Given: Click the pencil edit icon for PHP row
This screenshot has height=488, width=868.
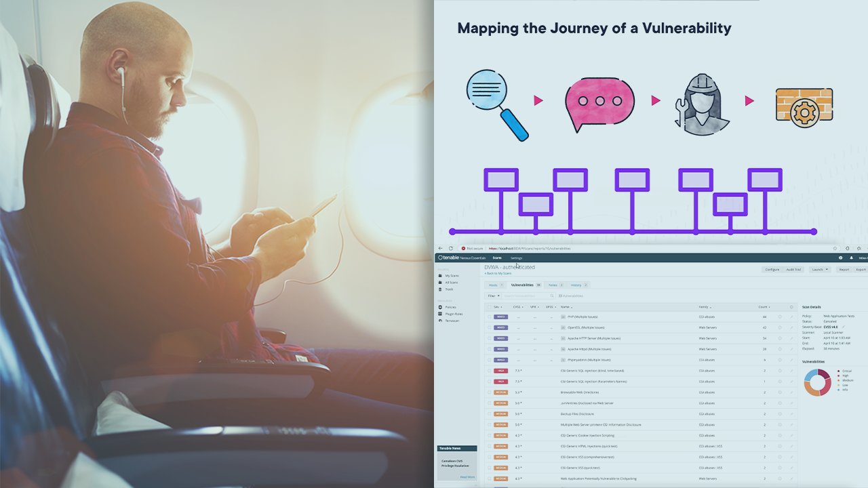Looking at the screenshot, I should [x=791, y=317].
